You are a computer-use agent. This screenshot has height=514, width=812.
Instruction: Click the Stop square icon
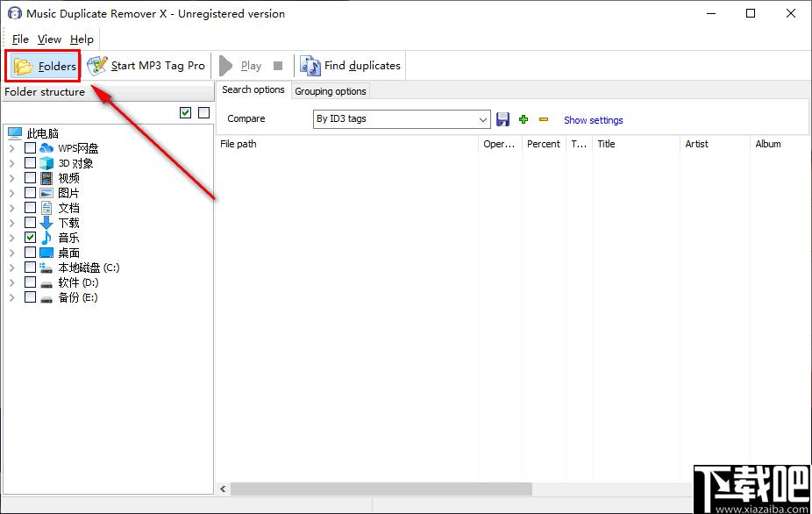[x=278, y=66]
